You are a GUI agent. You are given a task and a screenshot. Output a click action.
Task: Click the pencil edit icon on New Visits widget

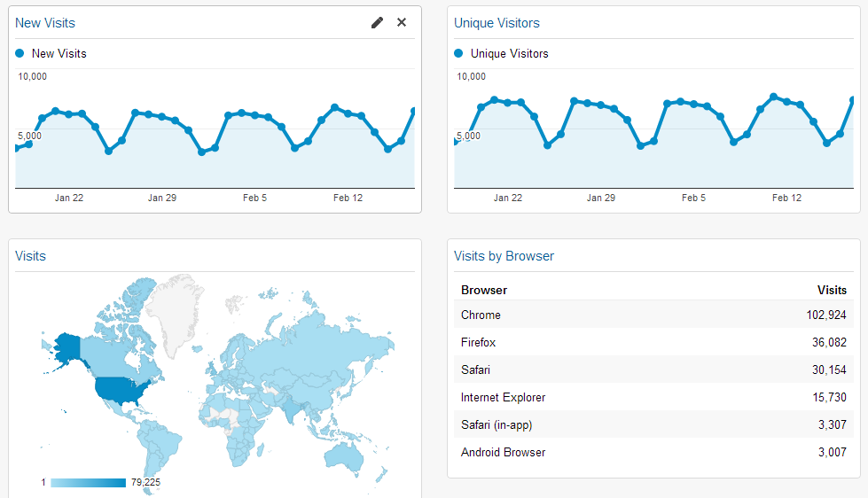[377, 23]
